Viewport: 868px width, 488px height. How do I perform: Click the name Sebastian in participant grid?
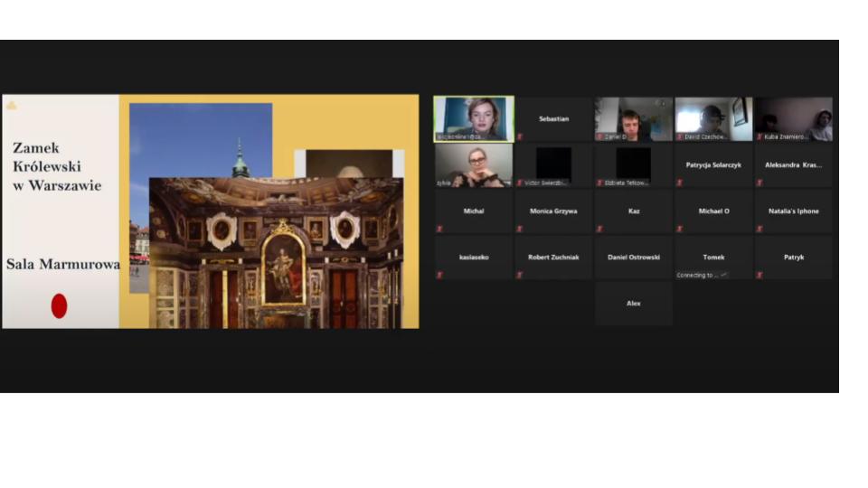pyautogui.click(x=553, y=119)
